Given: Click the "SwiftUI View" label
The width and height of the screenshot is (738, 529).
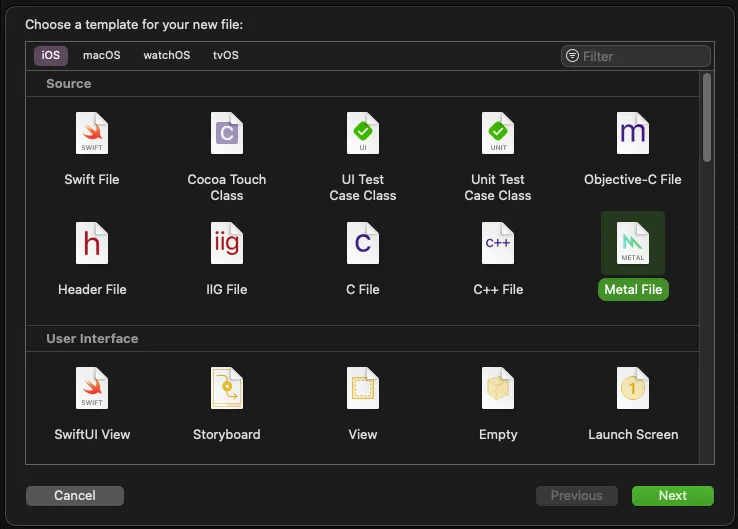Looking at the screenshot, I should [x=92, y=434].
